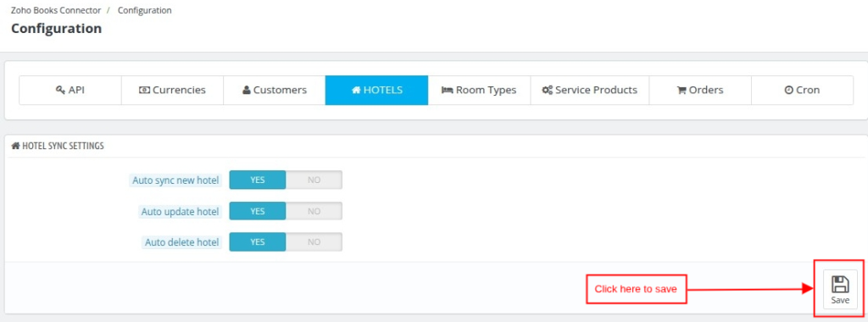The width and height of the screenshot is (868, 322).
Task: Click the home icon on HOTELS tab
Action: (x=357, y=90)
